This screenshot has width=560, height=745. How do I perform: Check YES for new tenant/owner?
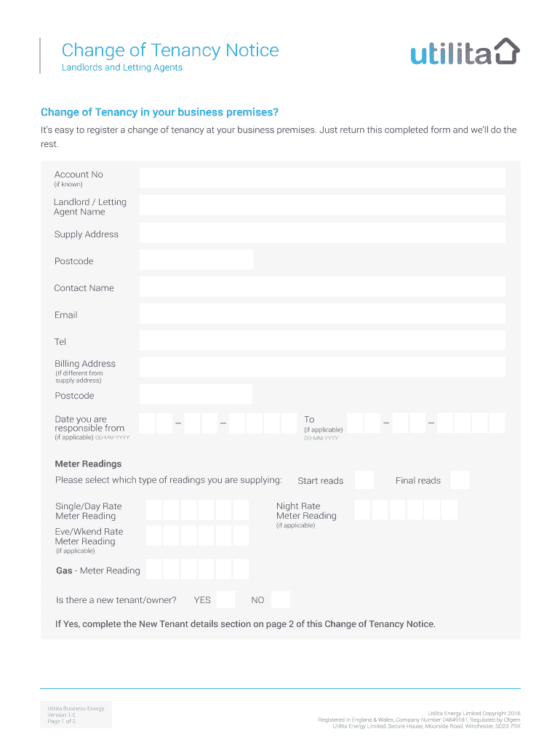tap(225, 599)
